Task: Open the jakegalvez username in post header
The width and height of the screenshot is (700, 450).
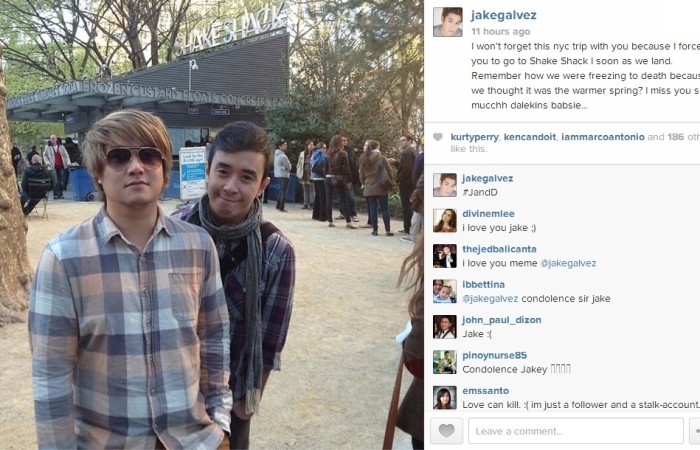Action: click(504, 16)
